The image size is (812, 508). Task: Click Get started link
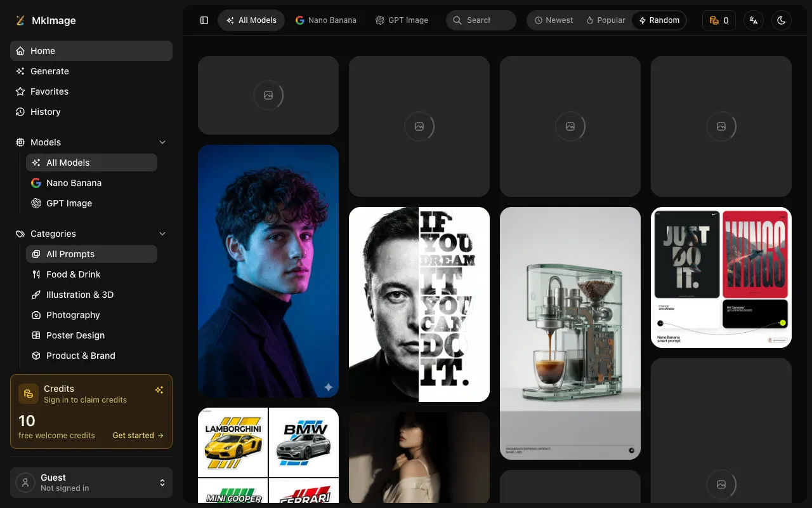point(138,436)
